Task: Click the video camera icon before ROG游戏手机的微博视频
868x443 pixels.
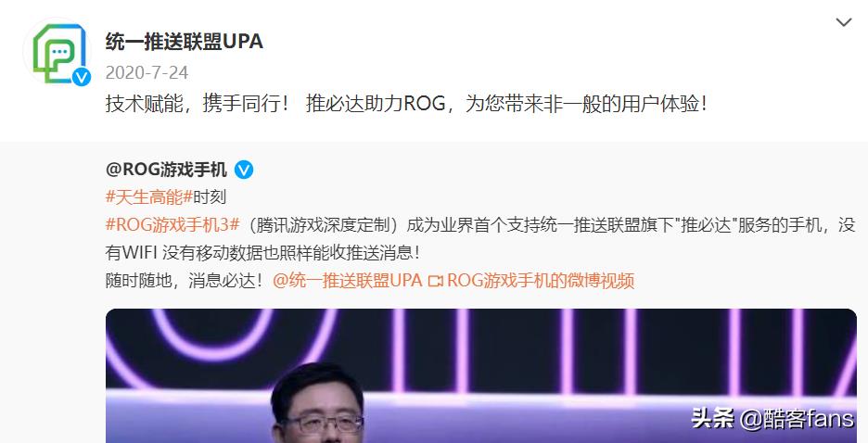Action: (436, 281)
